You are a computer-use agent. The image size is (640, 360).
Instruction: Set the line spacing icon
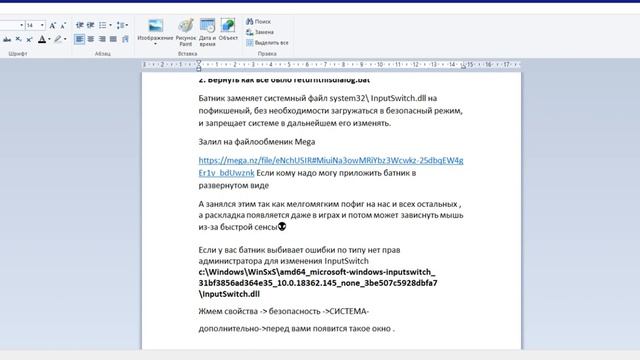pyautogui.click(x=120, y=25)
